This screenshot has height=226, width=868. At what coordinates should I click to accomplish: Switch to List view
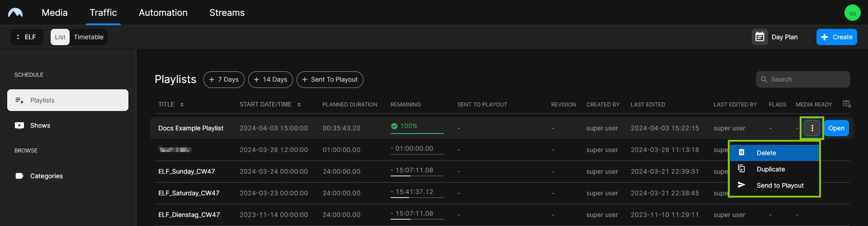coord(60,37)
